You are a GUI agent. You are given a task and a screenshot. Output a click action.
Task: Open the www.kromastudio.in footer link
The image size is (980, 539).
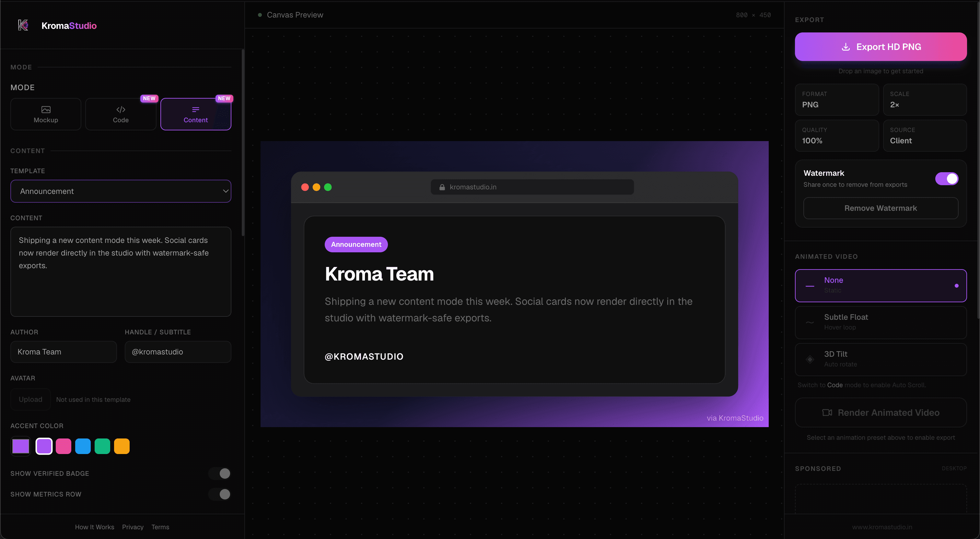[882, 527]
